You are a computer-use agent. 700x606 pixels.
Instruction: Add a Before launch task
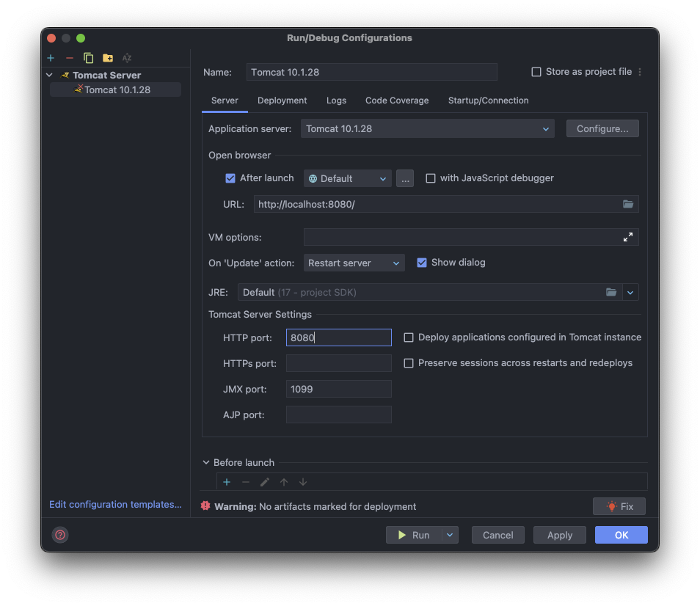(227, 482)
